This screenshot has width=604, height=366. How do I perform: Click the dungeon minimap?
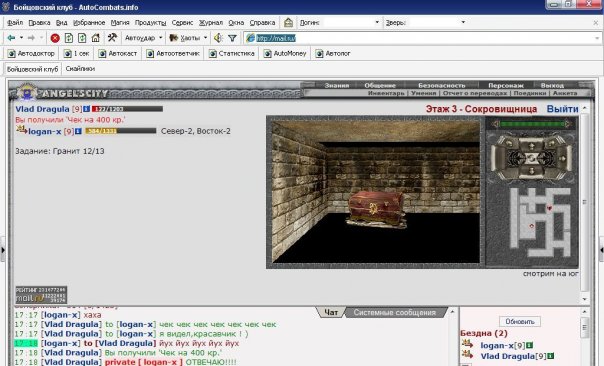click(540, 222)
